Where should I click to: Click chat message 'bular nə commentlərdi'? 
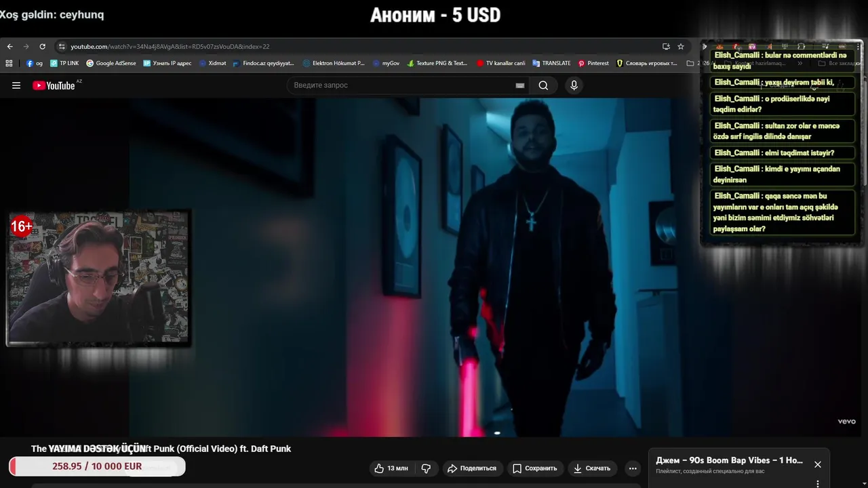tap(783, 60)
